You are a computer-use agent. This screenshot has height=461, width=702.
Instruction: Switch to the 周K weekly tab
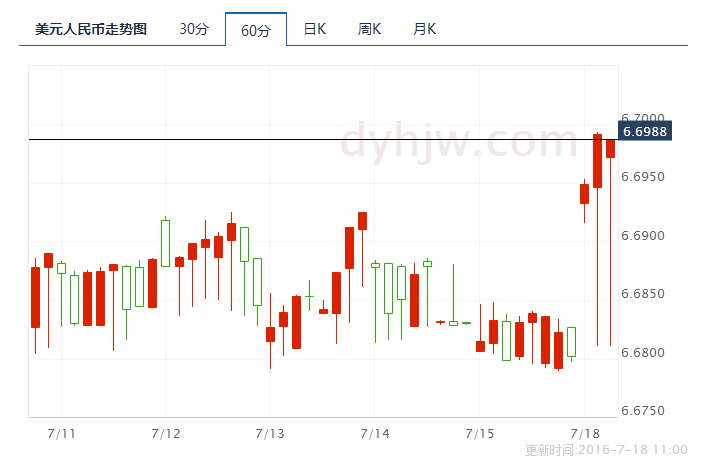click(370, 29)
